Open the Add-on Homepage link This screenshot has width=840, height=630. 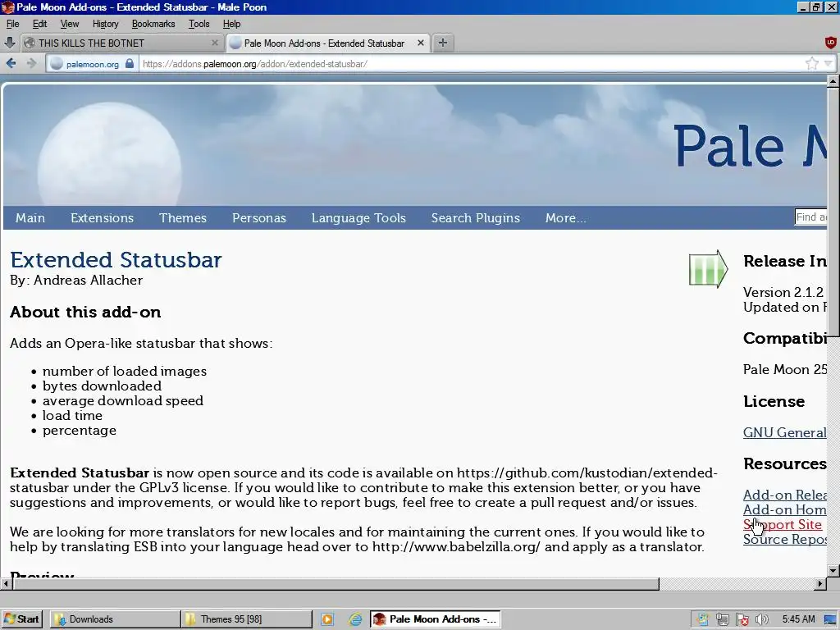click(785, 509)
